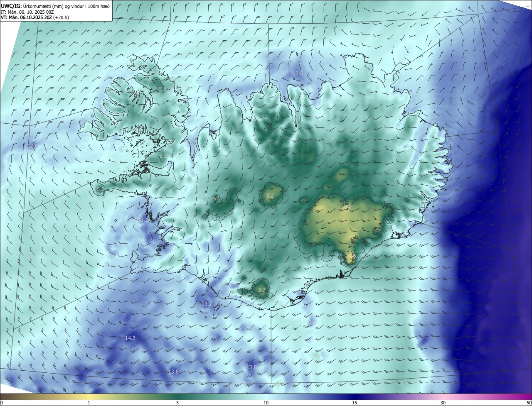This screenshot has height=406, width=532.
Task: Click the 15 tick label on the color legend
Action: pos(355,403)
